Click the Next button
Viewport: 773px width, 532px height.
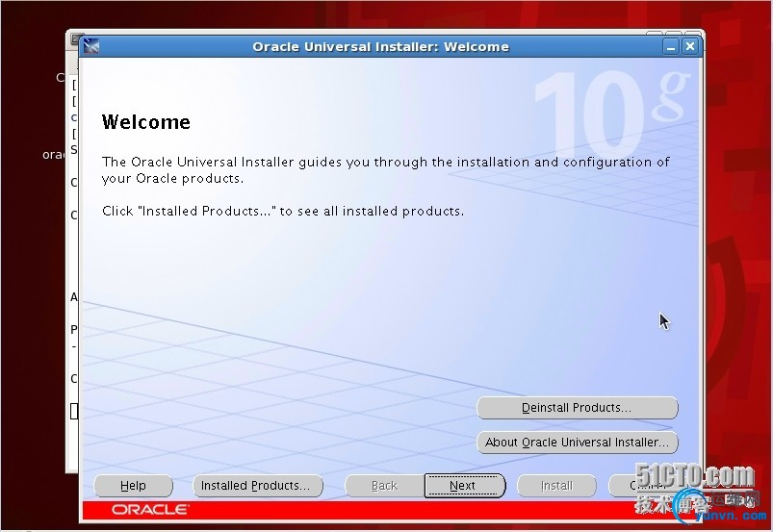point(464,486)
